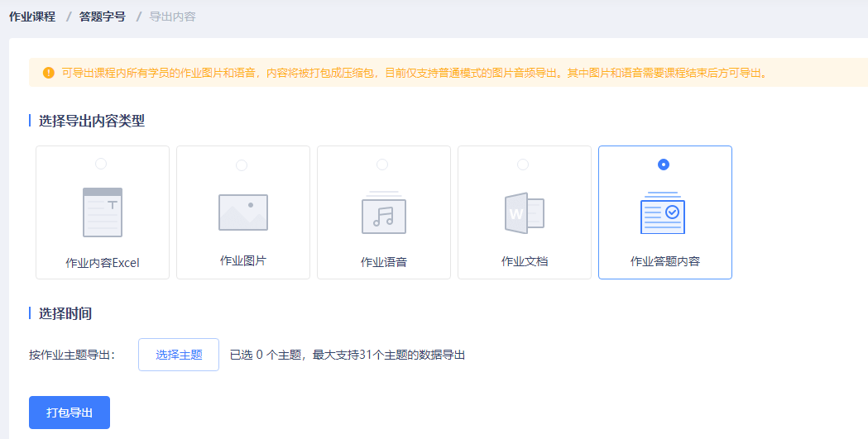Click the 作业内容Excel label
The height and width of the screenshot is (439, 868).
coord(103,263)
